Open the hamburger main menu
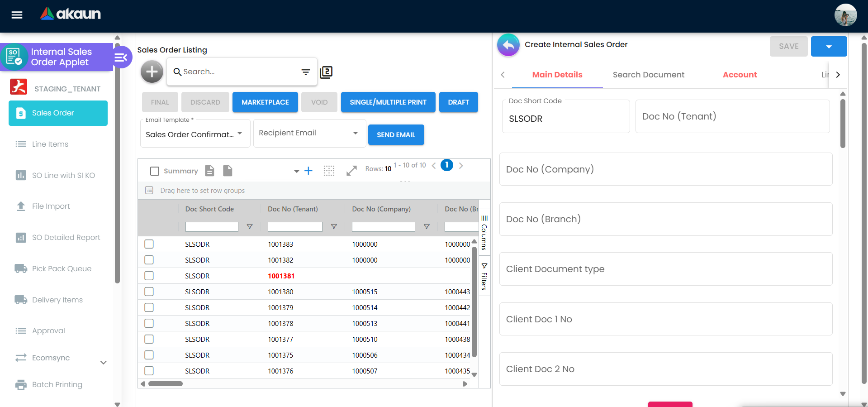This screenshot has width=868, height=407. (17, 15)
